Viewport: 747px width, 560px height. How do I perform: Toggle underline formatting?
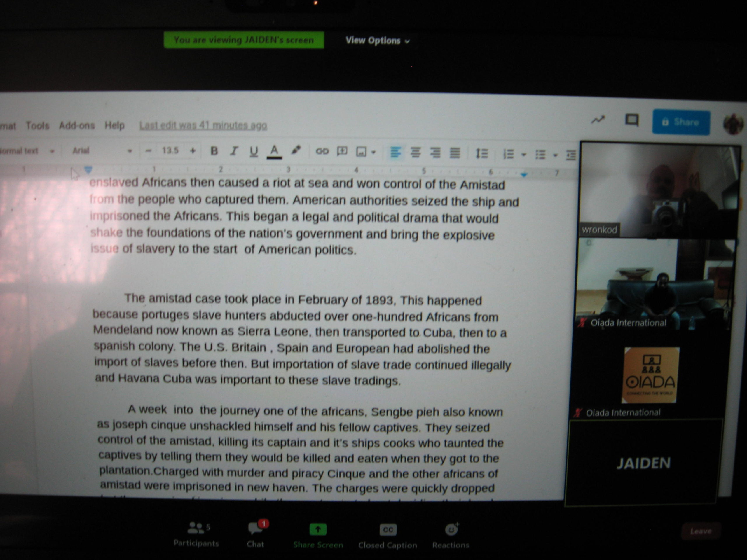pyautogui.click(x=254, y=151)
